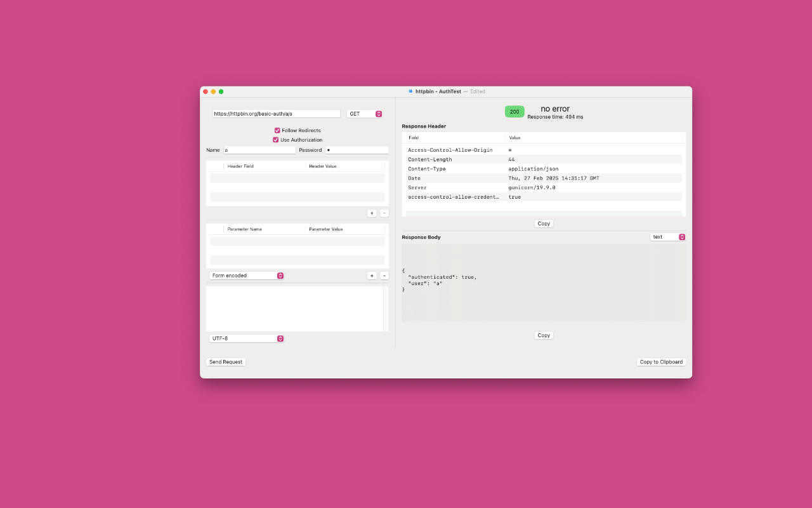
Task: Click the URL input field
Action: (277, 114)
